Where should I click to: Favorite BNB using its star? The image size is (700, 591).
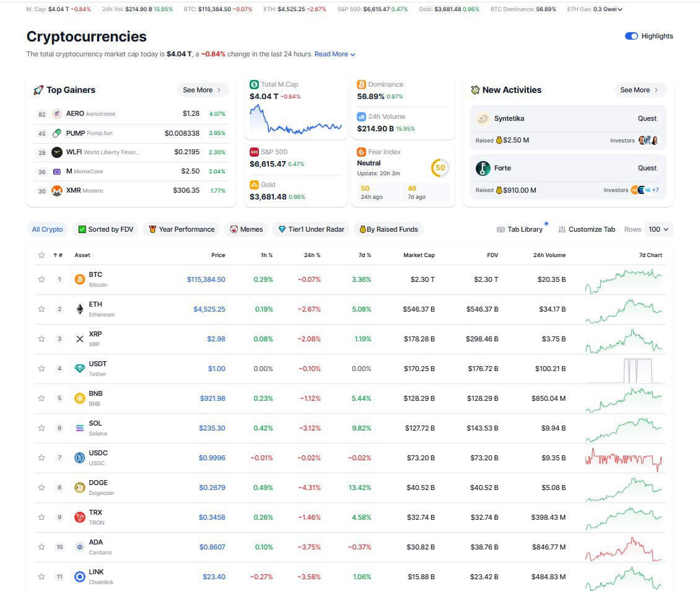tap(42, 398)
